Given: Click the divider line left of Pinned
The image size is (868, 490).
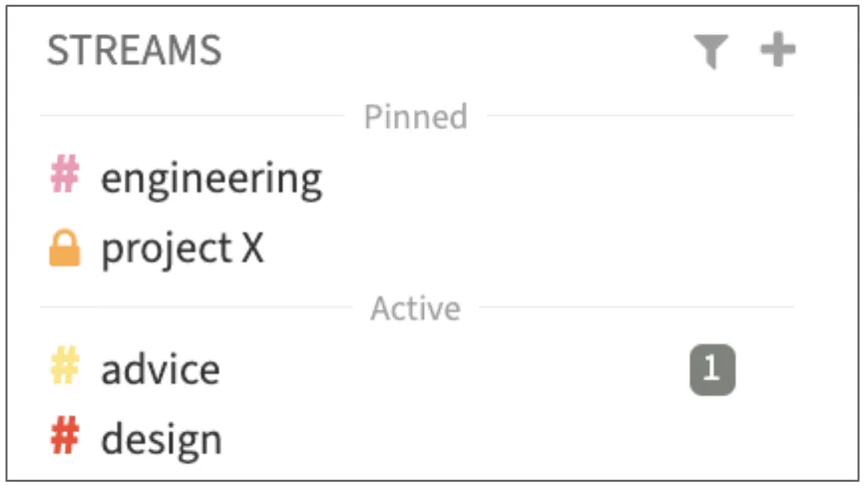Looking at the screenshot, I should tap(190, 116).
